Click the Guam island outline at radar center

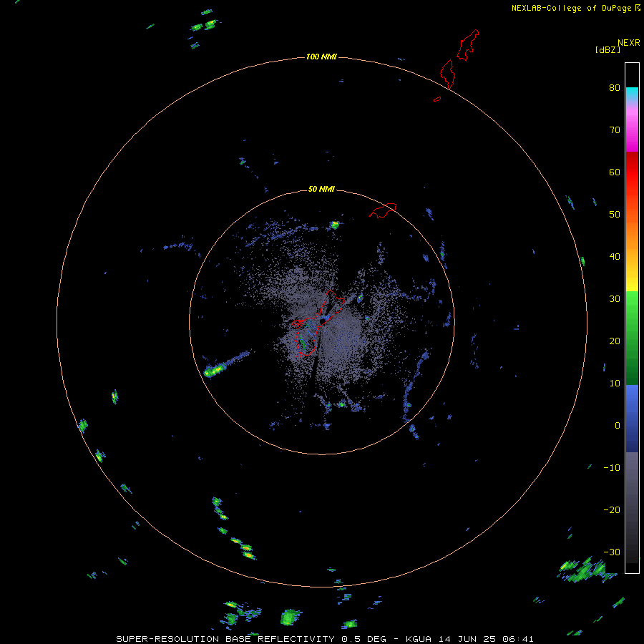[x=318, y=323]
